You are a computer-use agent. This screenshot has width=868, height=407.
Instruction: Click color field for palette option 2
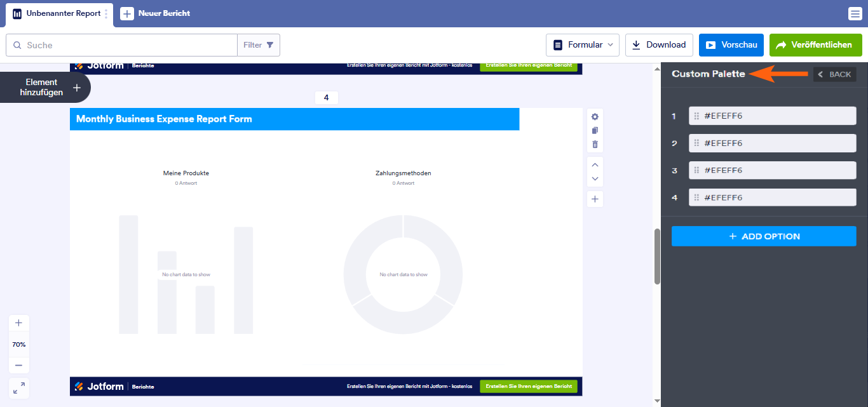(773, 143)
